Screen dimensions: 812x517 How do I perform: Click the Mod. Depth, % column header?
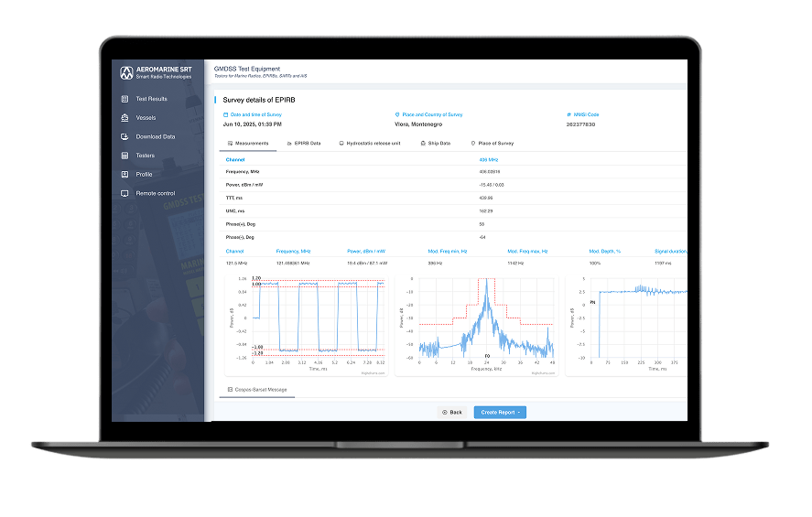pos(605,251)
